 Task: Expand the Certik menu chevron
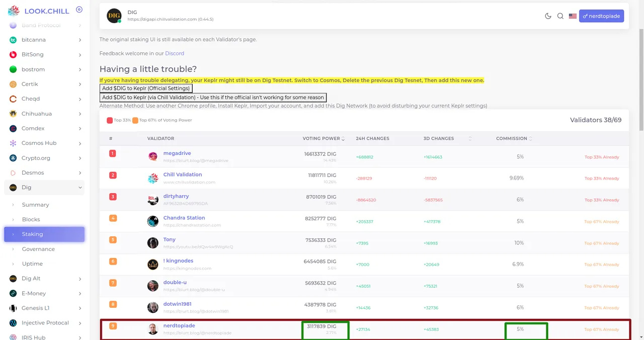click(x=80, y=84)
